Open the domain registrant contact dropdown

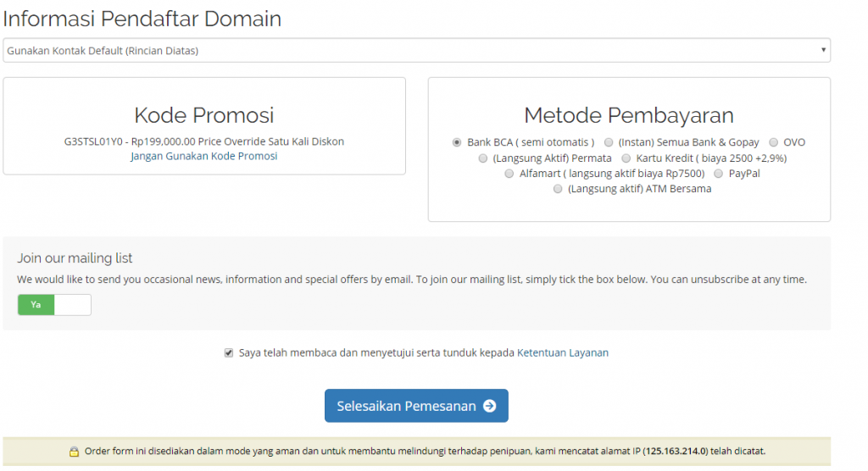tap(415, 51)
